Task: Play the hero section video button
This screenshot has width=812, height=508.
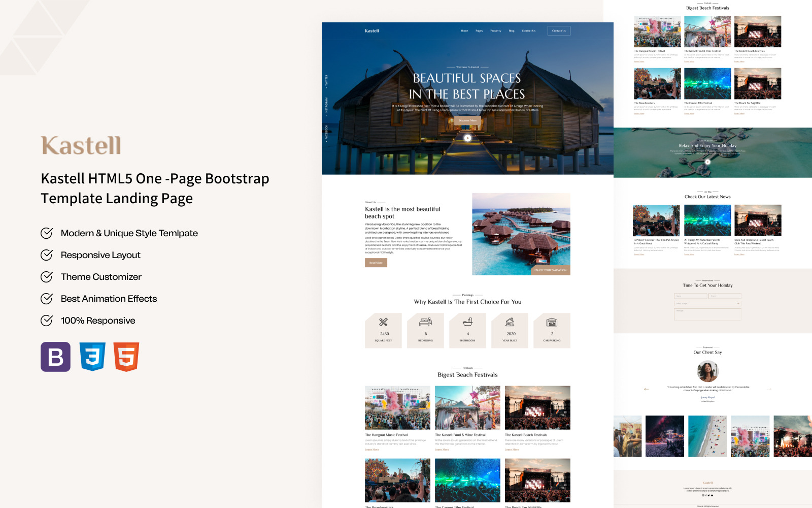Action: (467, 138)
